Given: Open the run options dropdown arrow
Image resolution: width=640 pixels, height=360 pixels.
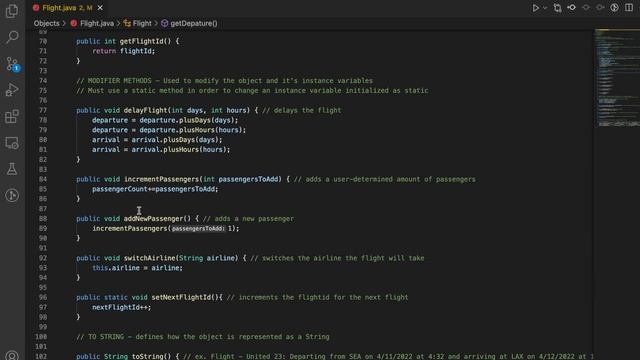Looking at the screenshot, I should [x=545, y=8].
